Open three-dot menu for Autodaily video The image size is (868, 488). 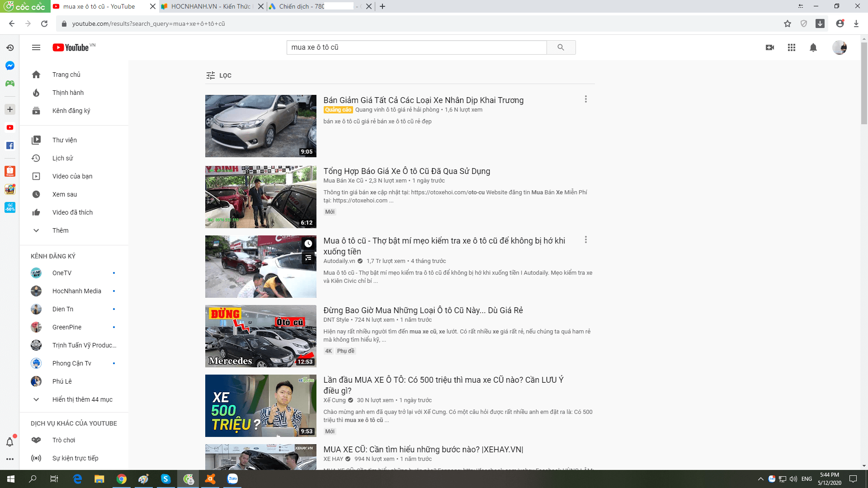pyautogui.click(x=585, y=239)
